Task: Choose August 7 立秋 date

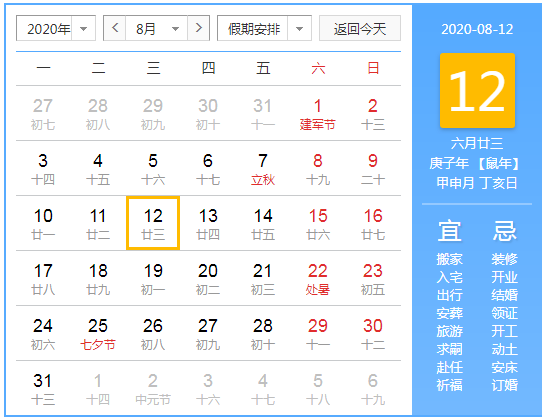Action: [263, 168]
